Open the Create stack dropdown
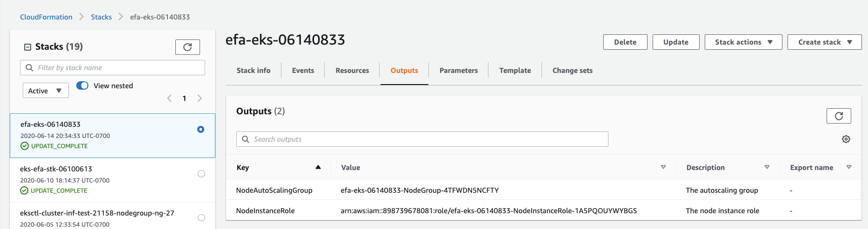This screenshot has height=229, width=868. click(824, 42)
